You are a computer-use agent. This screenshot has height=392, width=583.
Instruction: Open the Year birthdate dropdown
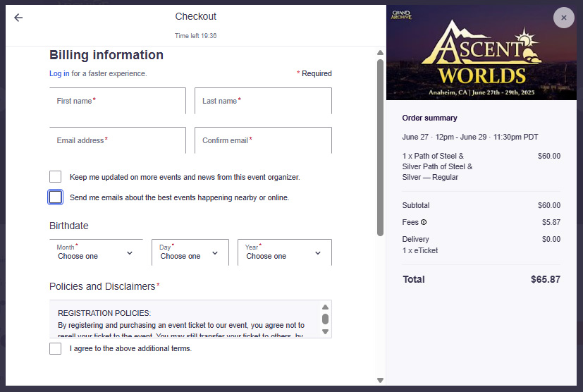click(284, 252)
